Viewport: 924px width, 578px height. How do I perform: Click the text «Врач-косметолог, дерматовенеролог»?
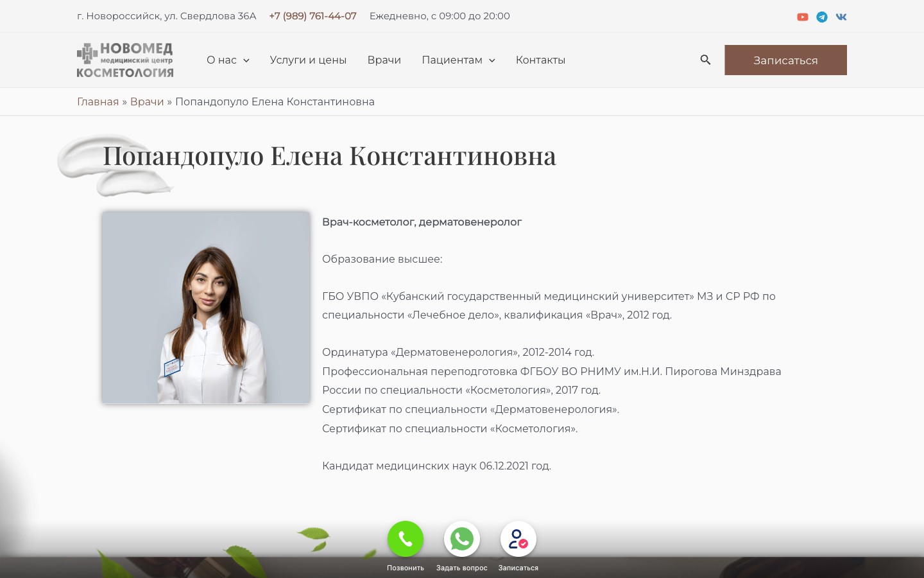tap(422, 222)
